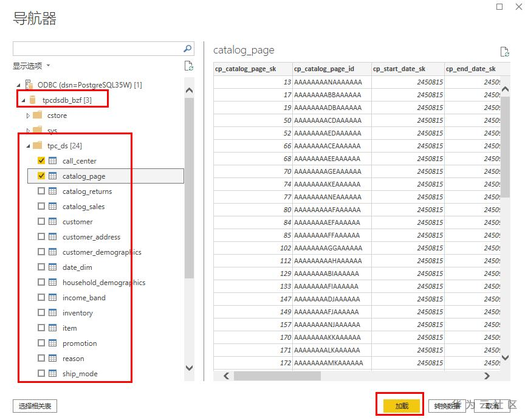Click the Select Related Tables button
This screenshot has height=420, width=525.
pos(35,406)
